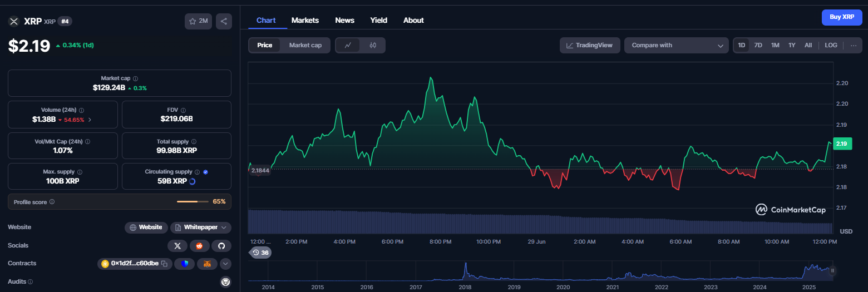Click the 2.1844 open price marker

click(260, 170)
